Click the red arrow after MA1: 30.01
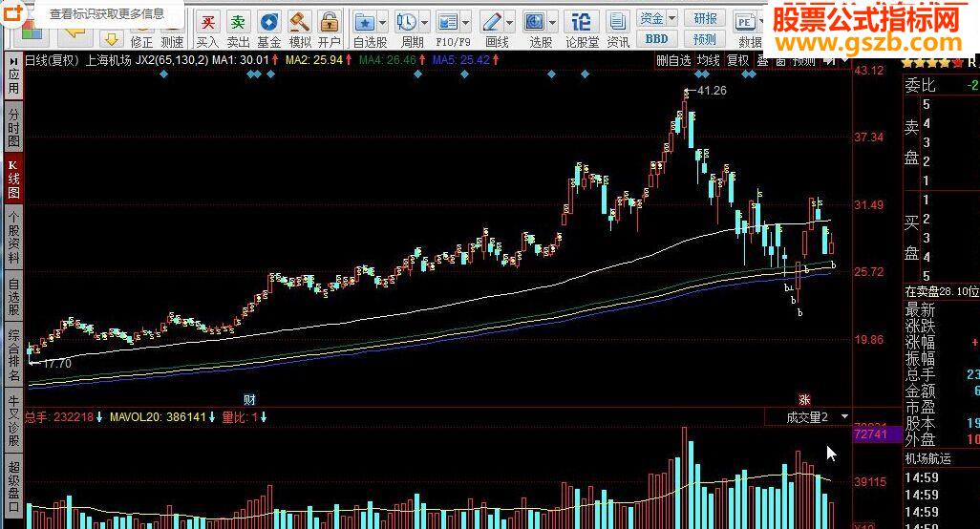 [275, 60]
